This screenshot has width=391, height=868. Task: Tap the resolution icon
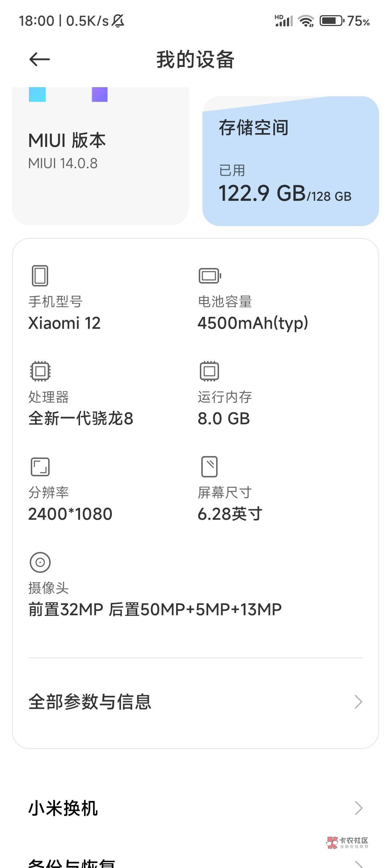click(x=40, y=467)
